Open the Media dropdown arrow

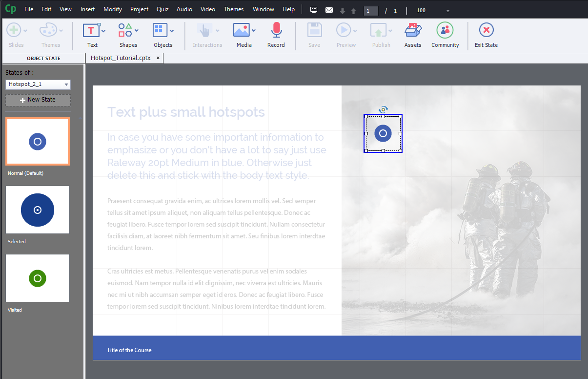click(x=254, y=31)
